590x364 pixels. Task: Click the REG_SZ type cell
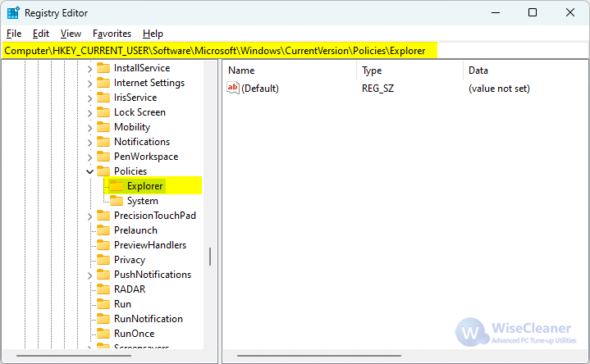coord(377,89)
